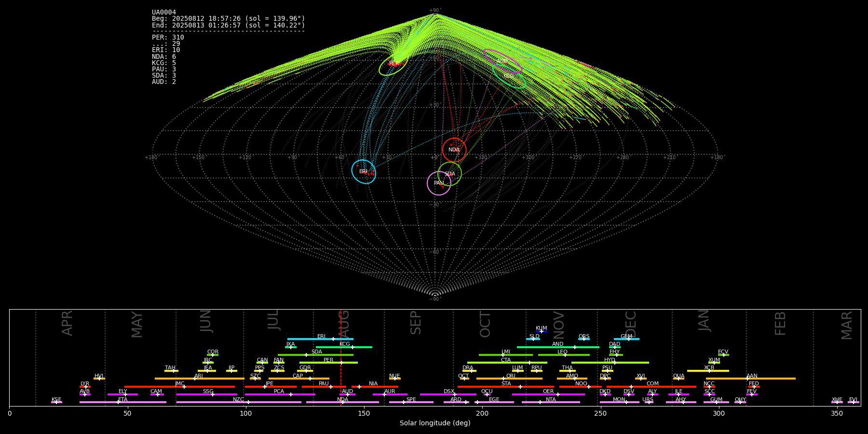Click the KSE shower label in the timeline
The image size is (868, 434).
click(x=56, y=399)
